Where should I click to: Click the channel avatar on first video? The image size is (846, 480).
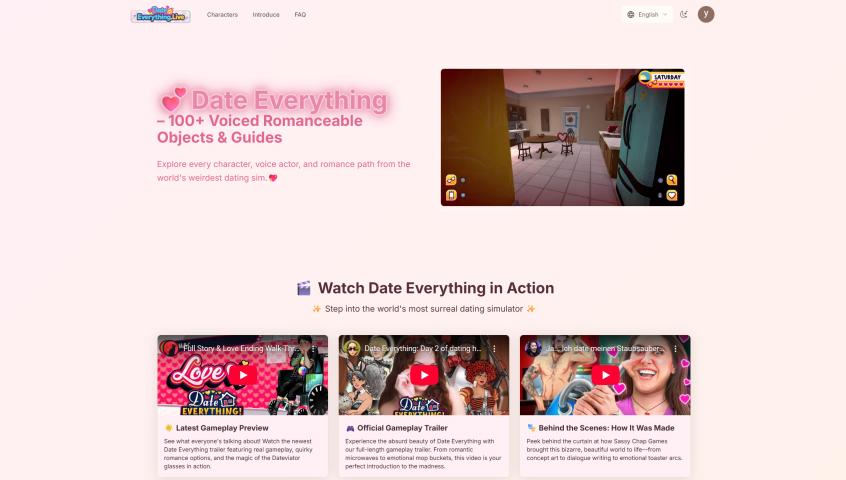point(171,349)
